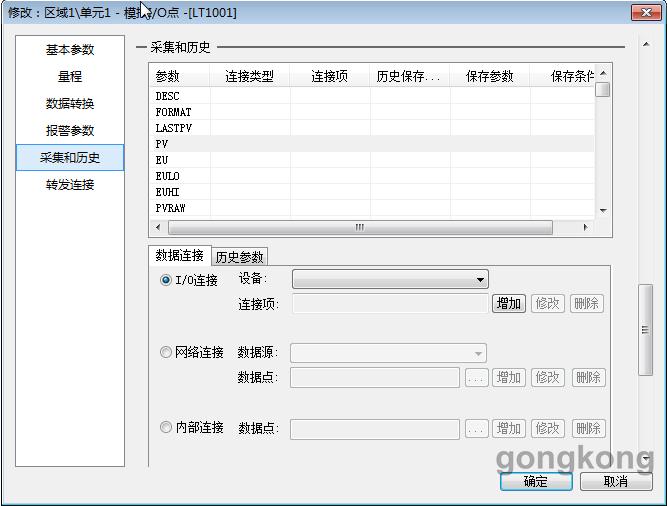Click 删除 button for 网络连接

click(x=588, y=377)
